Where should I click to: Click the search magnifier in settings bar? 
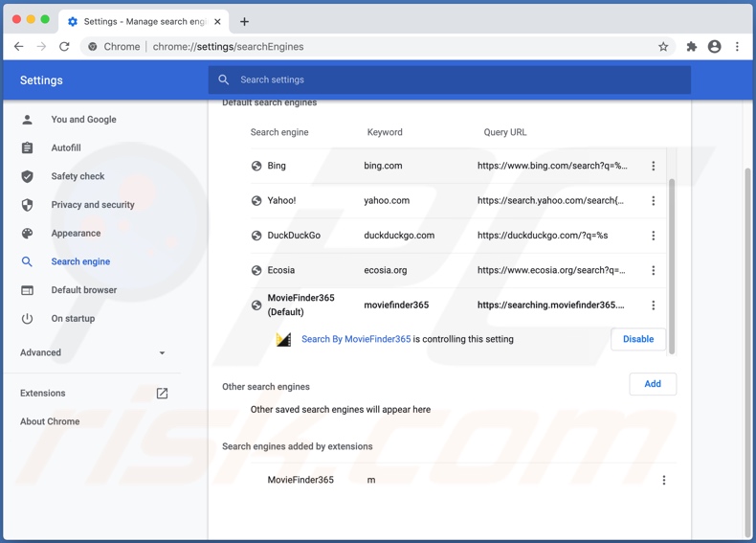pos(223,79)
